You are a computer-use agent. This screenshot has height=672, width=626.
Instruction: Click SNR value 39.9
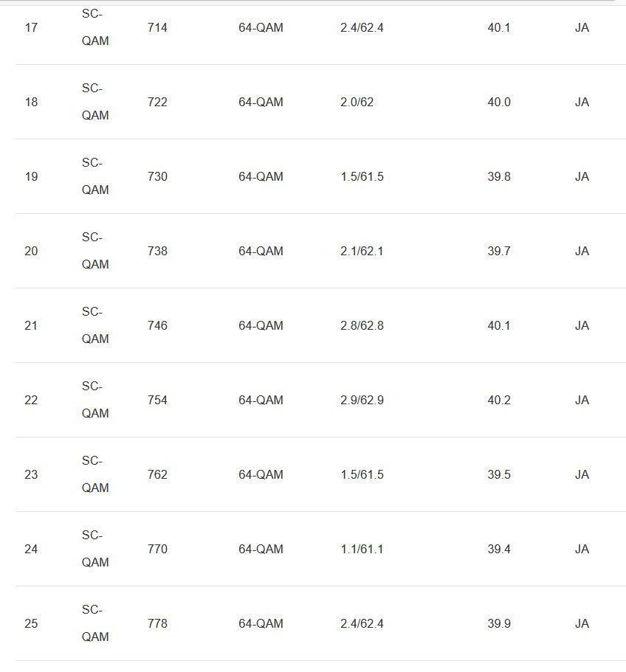click(x=498, y=624)
